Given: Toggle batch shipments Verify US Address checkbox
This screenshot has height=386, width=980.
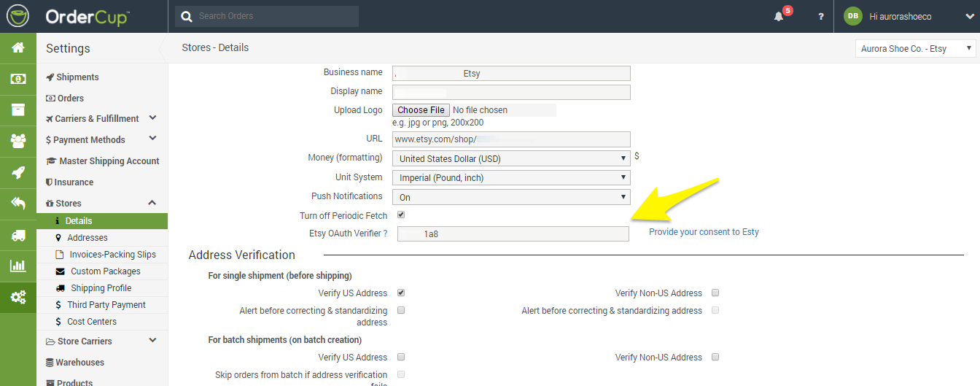Looking at the screenshot, I should click(401, 357).
